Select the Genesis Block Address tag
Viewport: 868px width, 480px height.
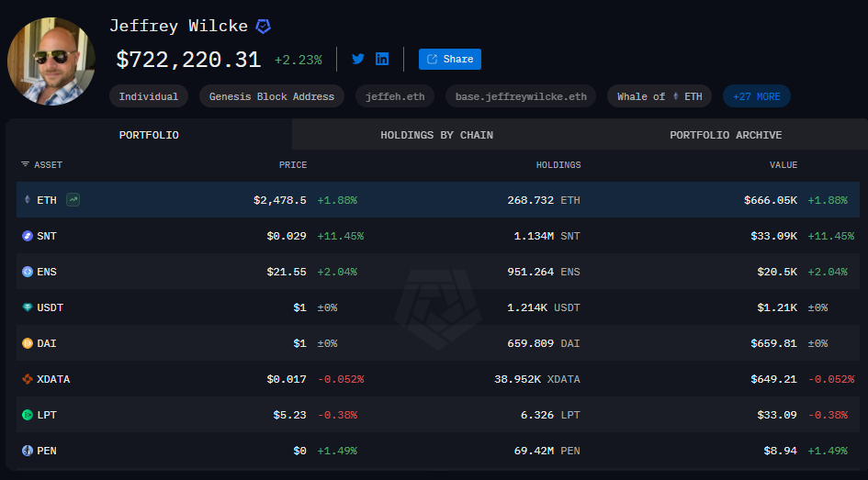[x=272, y=96]
